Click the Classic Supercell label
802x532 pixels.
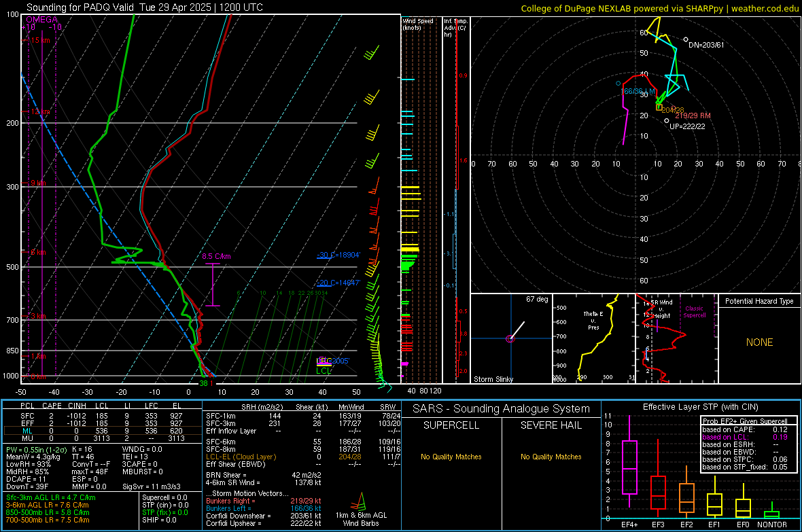tap(695, 312)
